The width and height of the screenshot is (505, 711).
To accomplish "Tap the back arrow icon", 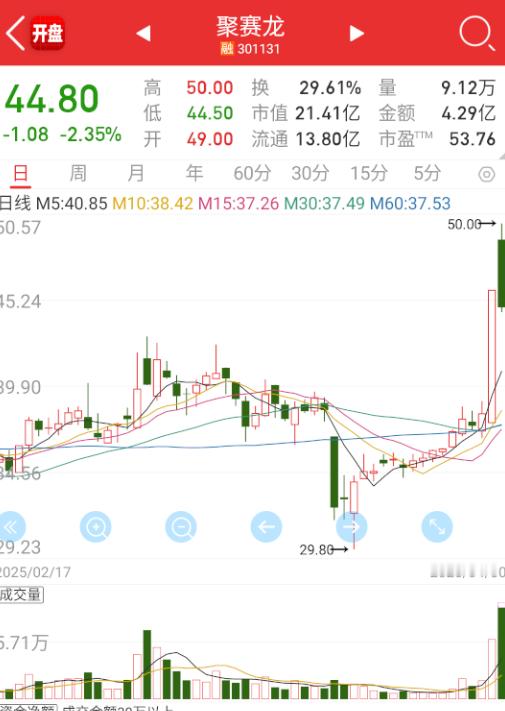I will coord(15,33).
